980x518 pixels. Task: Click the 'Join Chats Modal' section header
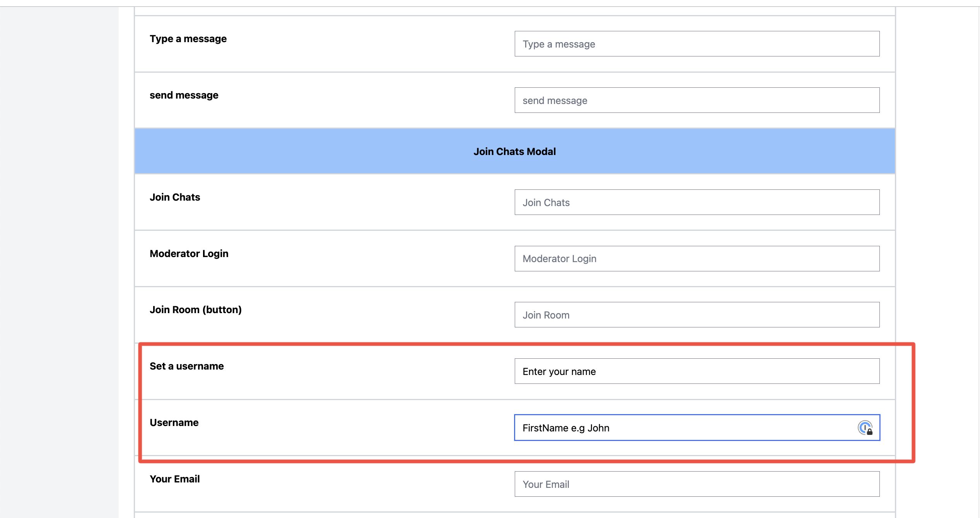pyautogui.click(x=515, y=151)
